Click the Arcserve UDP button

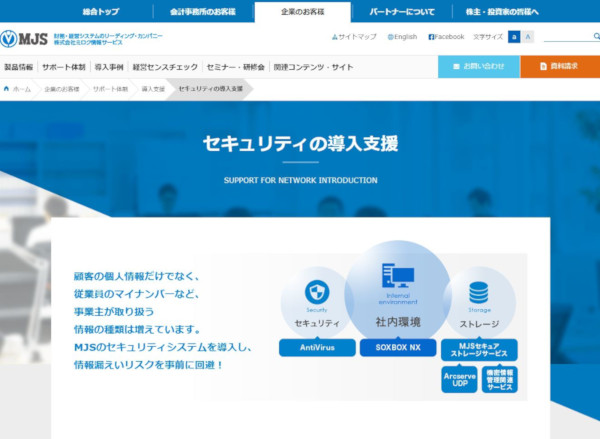coord(459,380)
